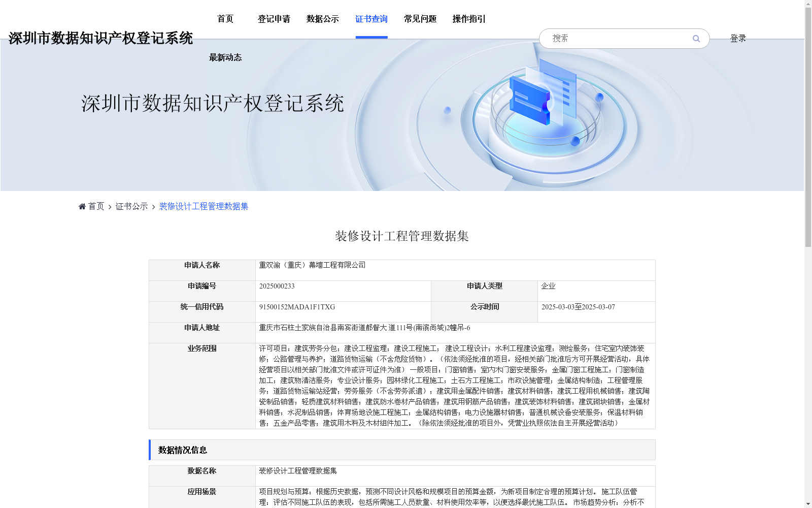Click the 登录 login link

738,38
